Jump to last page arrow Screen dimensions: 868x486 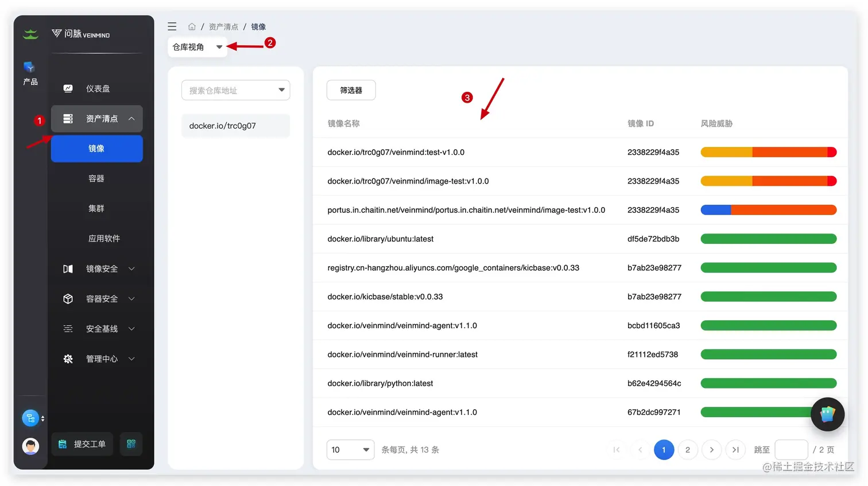pos(735,450)
